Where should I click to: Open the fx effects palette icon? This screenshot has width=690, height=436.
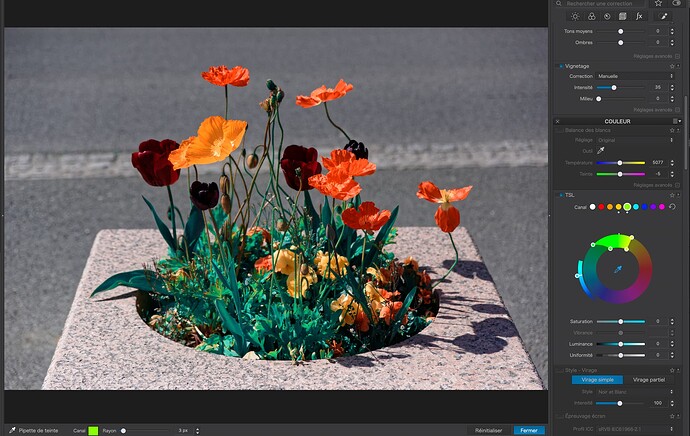pyautogui.click(x=639, y=16)
